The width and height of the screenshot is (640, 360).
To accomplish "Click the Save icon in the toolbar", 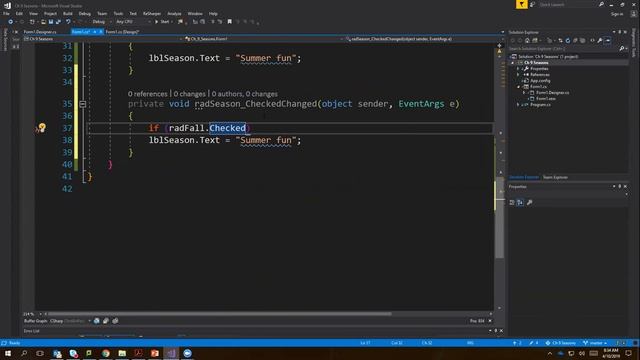I will coord(51,22).
